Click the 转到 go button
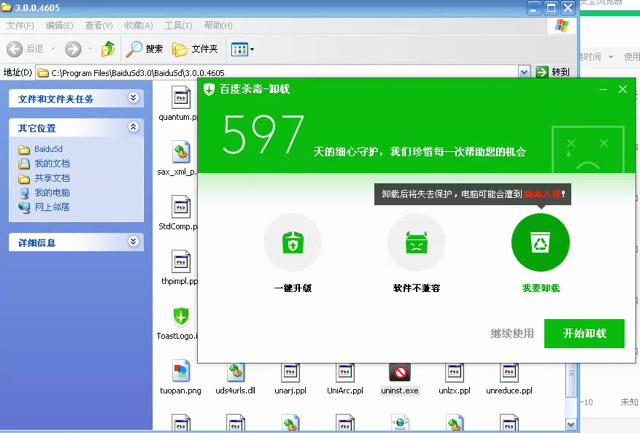 click(x=552, y=72)
